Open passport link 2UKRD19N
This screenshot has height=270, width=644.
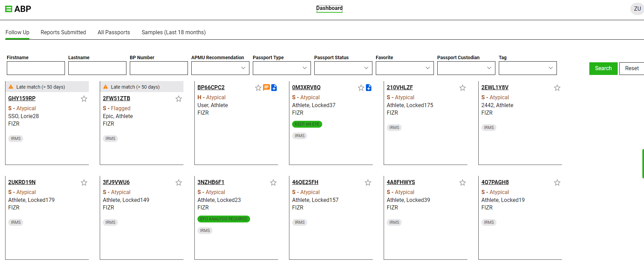tap(22, 182)
